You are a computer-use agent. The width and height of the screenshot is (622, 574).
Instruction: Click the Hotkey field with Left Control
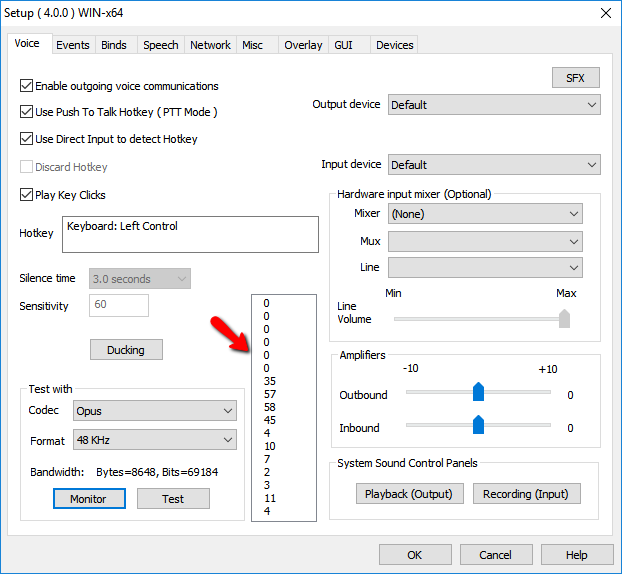point(190,234)
